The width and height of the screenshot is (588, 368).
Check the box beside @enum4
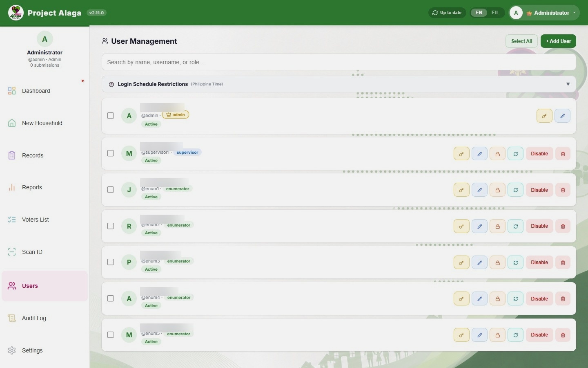click(x=111, y=298)
